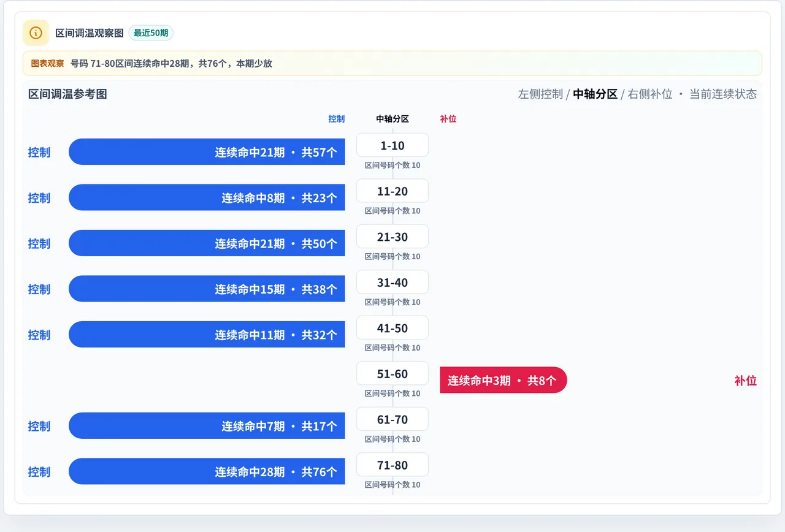Click 区间号码个数 10 under 21-30

tap(392, 256)
